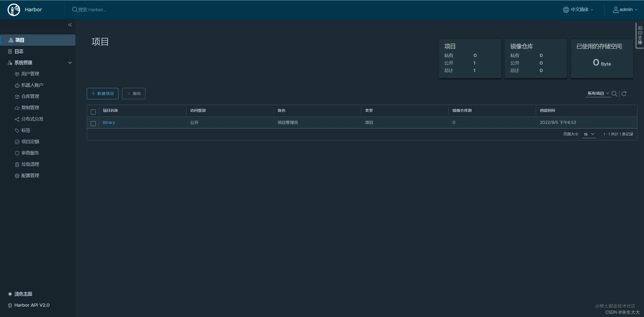Go to 项目定额 page
The width and height of the screenshot is (644, 317).
[x=30, y=142]
